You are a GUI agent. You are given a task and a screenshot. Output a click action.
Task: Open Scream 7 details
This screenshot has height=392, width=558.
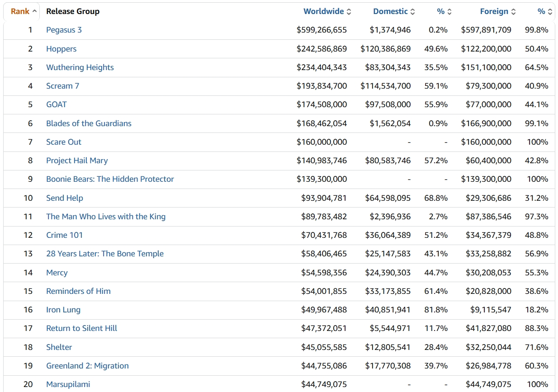point(62,86)
